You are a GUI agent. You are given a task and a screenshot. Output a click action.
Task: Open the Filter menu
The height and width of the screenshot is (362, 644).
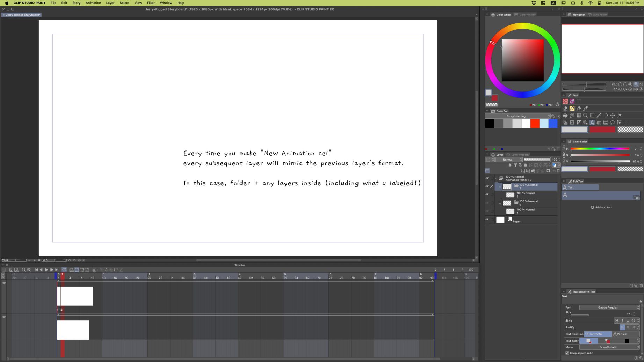(x=151, y=3)
